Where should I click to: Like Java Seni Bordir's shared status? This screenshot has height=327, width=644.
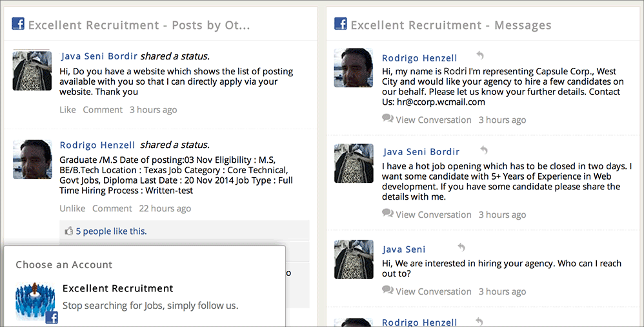click(68, 110)
